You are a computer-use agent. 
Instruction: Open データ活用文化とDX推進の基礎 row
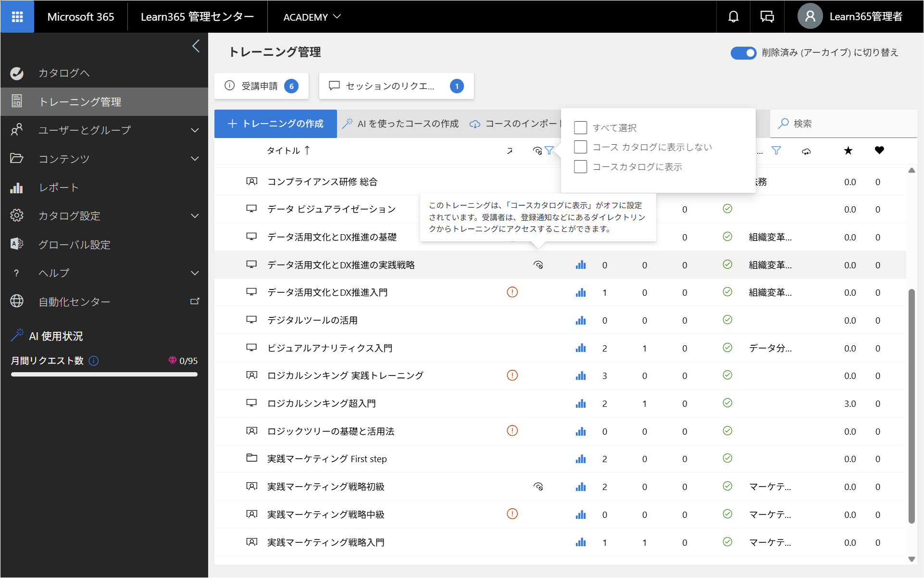(332, 237)
